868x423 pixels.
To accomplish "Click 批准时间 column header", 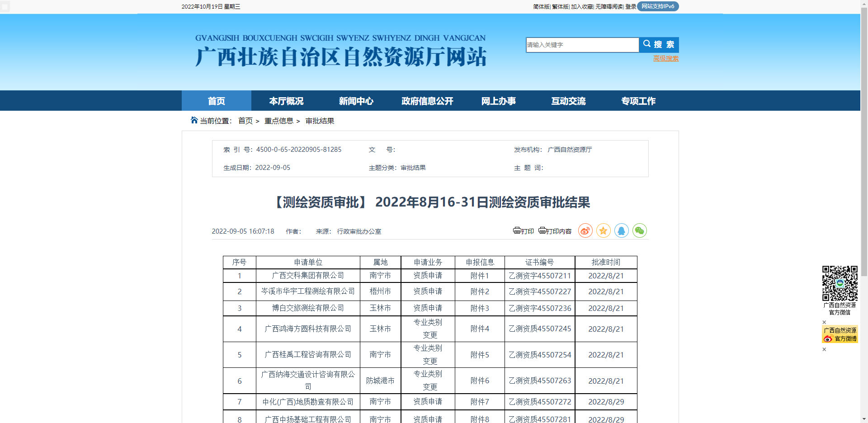I will 606,262.
